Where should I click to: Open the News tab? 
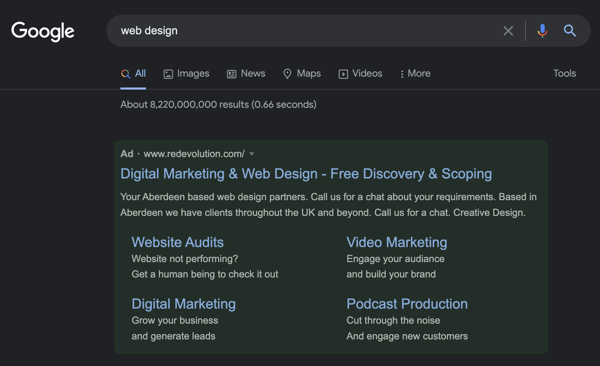click(x=246, y=74)
